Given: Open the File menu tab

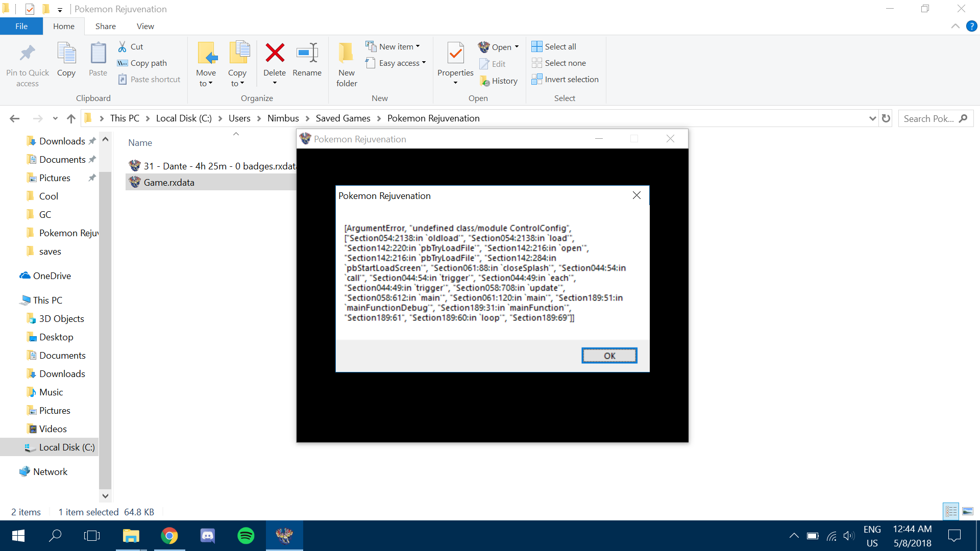Looking at the screenshot, I should pyautogui.click(x=21, y=26).
